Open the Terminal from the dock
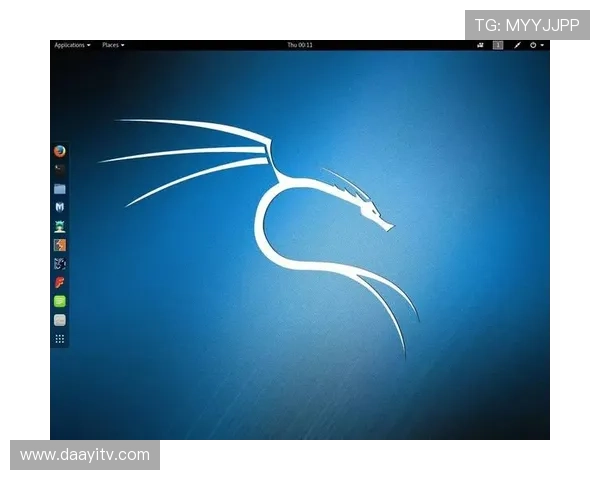 pos(60,169)
